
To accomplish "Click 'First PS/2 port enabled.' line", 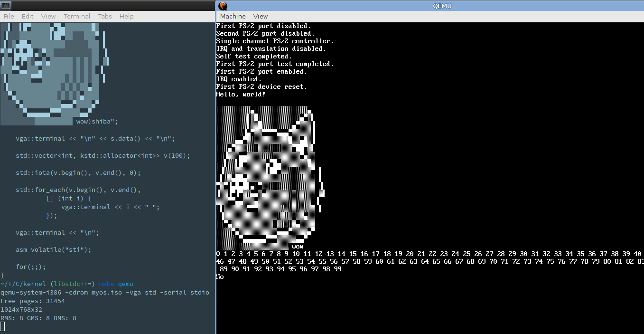I will coord(261,71).
